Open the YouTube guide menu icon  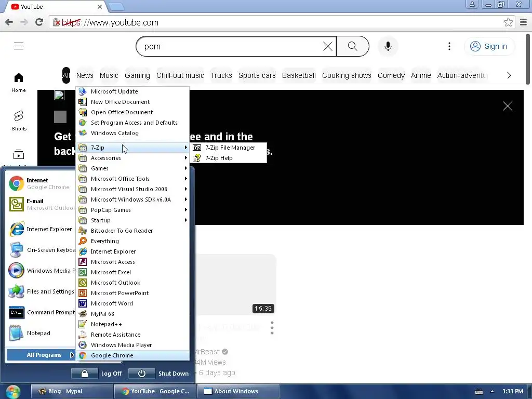[19, 46]
